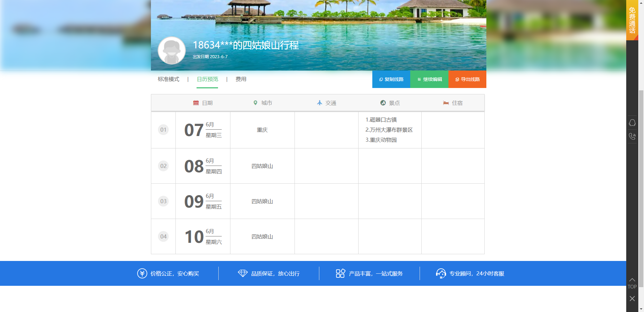The image size is (644, 312).
Task: Click the 出发日期 2023-6-7 text
Action: [210, 57]
